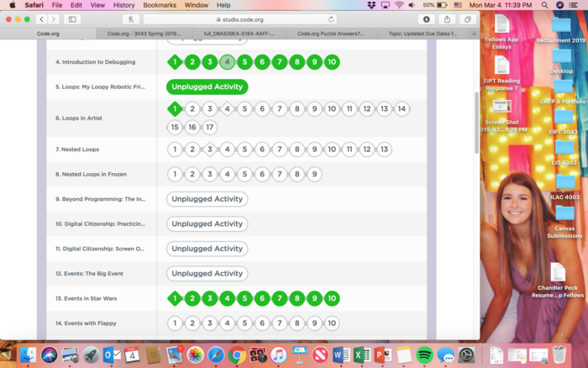Open puzzle 4 in Introduction to Debugging
Viewport: 588px width, 368px height.
227,61
